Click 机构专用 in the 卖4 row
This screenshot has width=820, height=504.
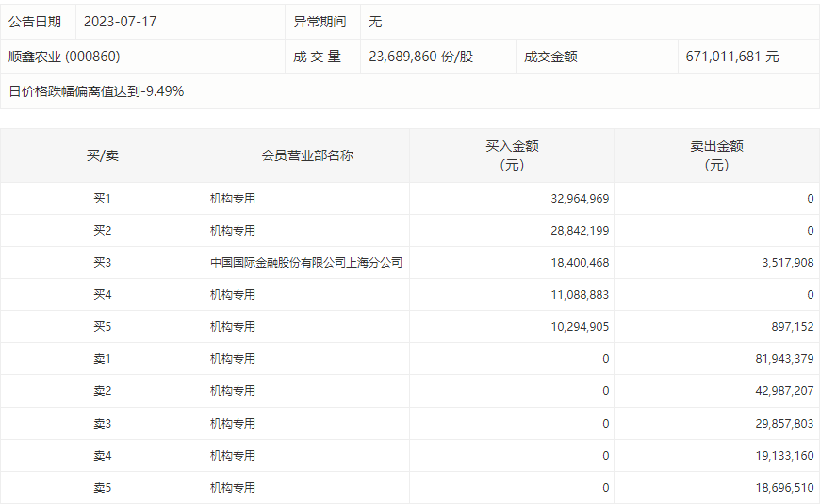pyautogui.click(x=233, y=456)
